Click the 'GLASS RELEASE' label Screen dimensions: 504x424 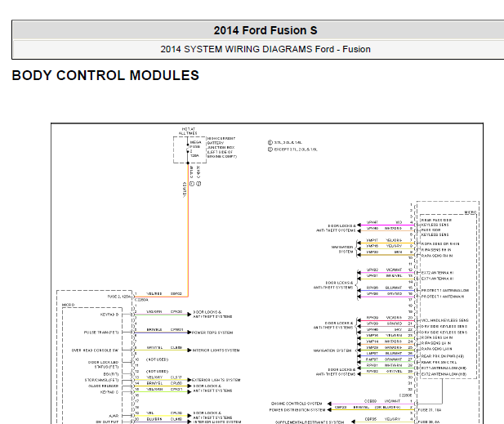(x=104, y=386)
